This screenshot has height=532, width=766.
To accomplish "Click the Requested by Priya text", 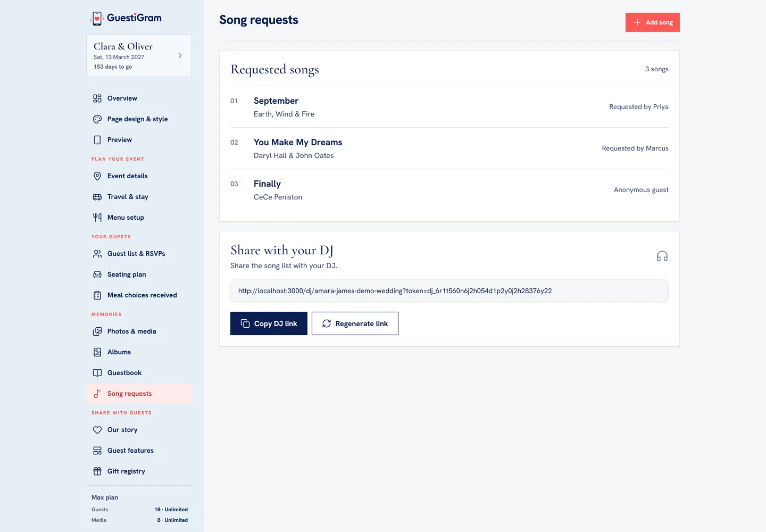I will point(639,107).
